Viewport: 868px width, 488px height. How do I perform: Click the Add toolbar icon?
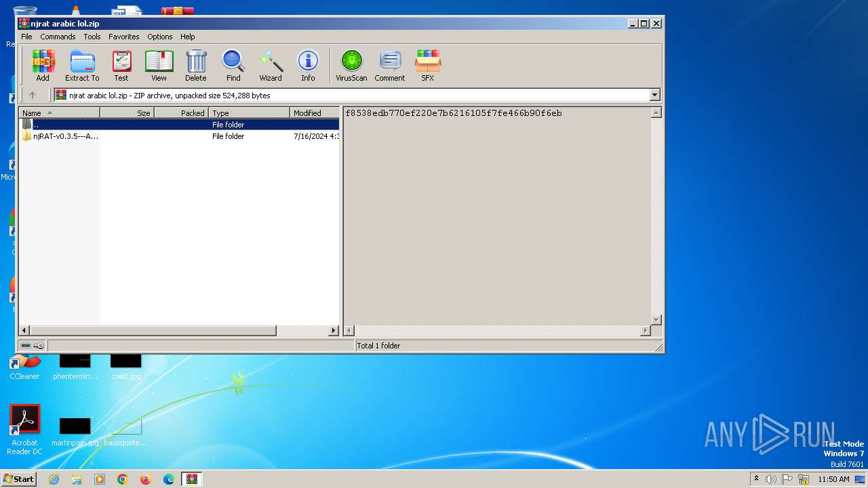pos(43,66)
